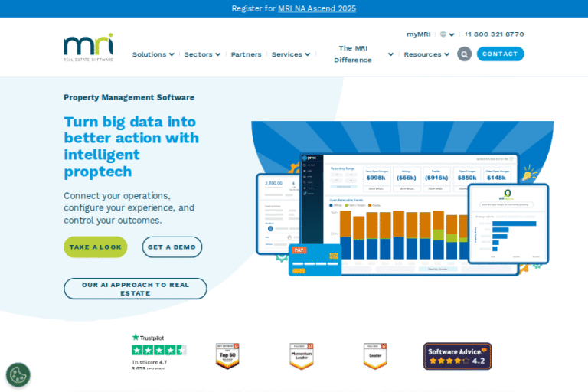Open the search magnifier icon

(464, 54)
